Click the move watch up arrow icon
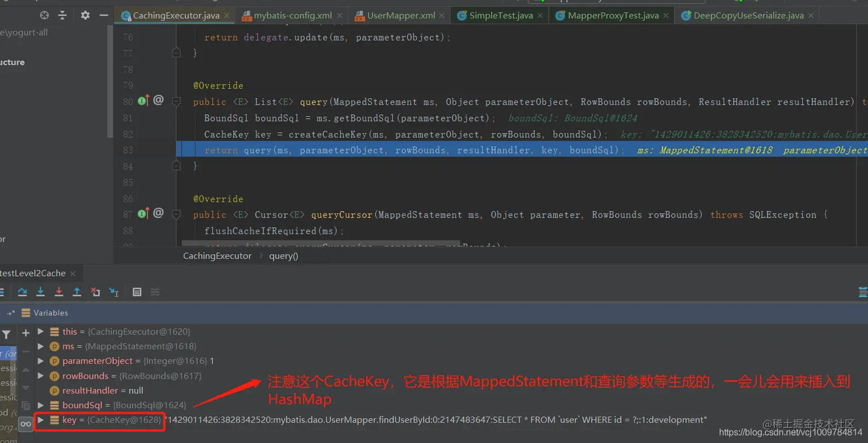 click(25, 369)
